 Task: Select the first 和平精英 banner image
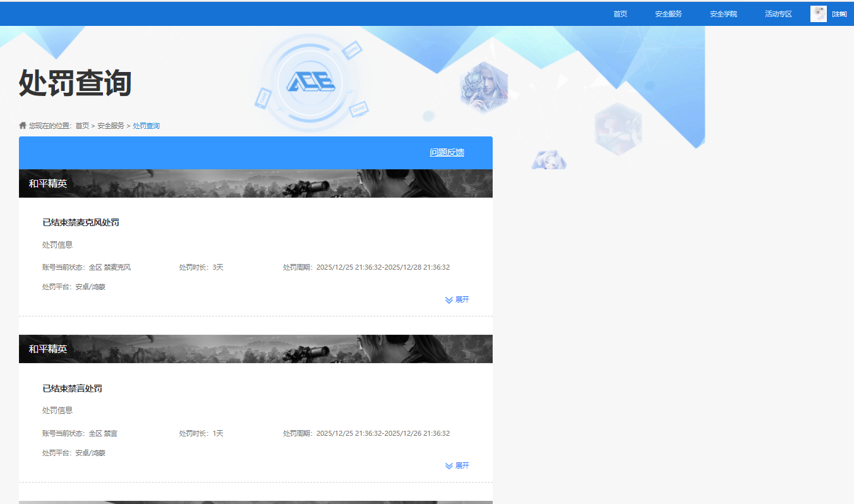[256, 183]
